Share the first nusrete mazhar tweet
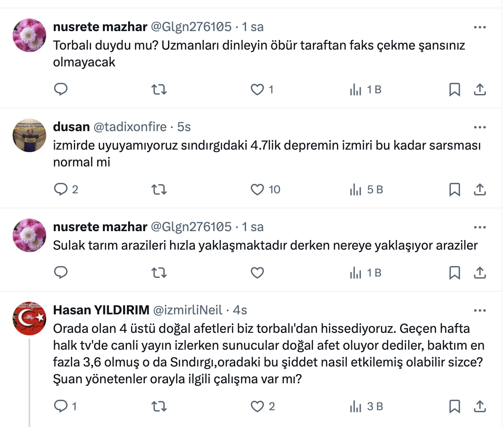 coord(480,89)
